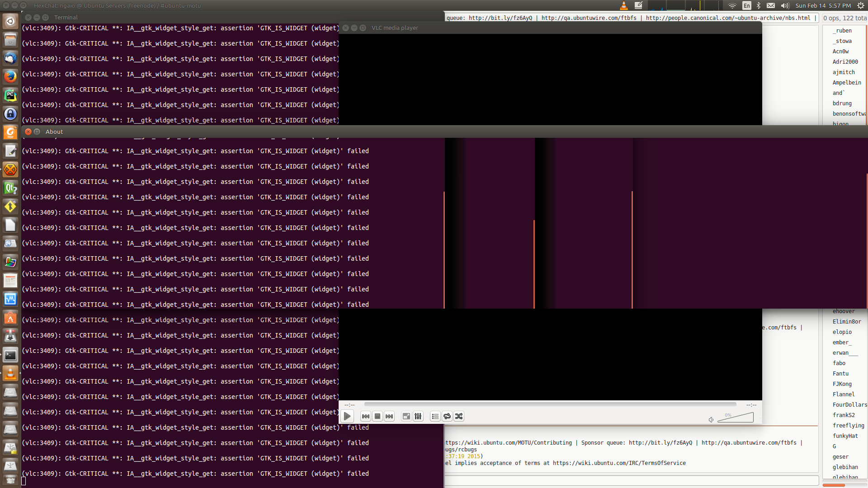Open VLC extended settings equalizer icon
This screenshot has width=868, height=488.
coord(418,416)
